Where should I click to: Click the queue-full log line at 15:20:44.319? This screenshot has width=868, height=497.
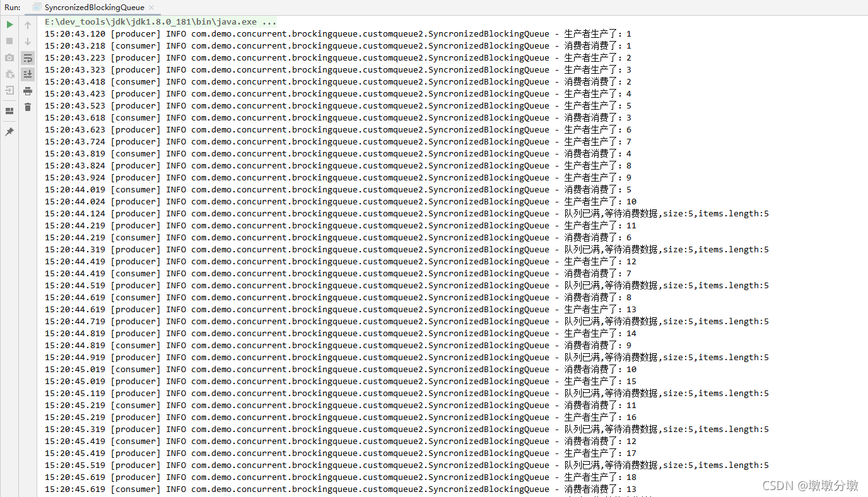407,250
